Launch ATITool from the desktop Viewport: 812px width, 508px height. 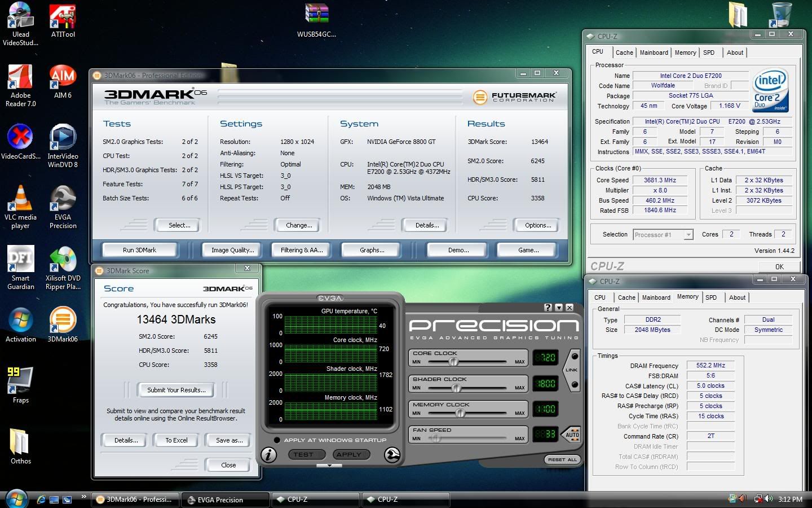63,20
